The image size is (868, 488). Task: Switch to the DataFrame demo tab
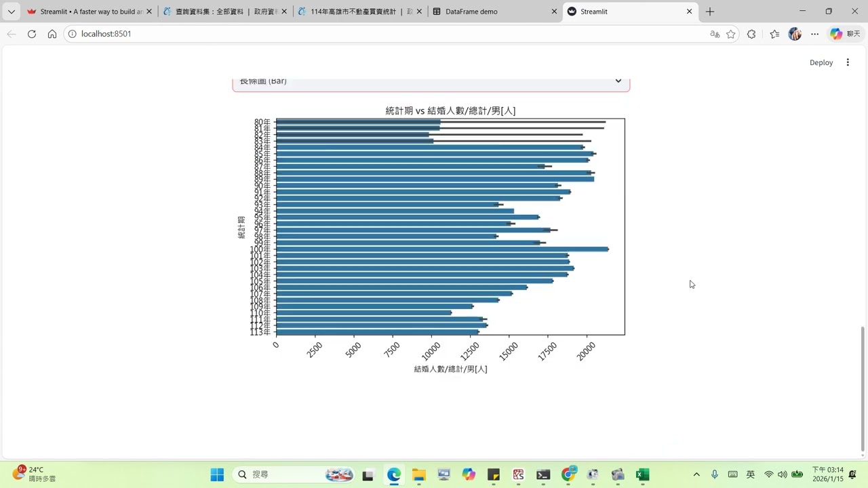[495, 12]
